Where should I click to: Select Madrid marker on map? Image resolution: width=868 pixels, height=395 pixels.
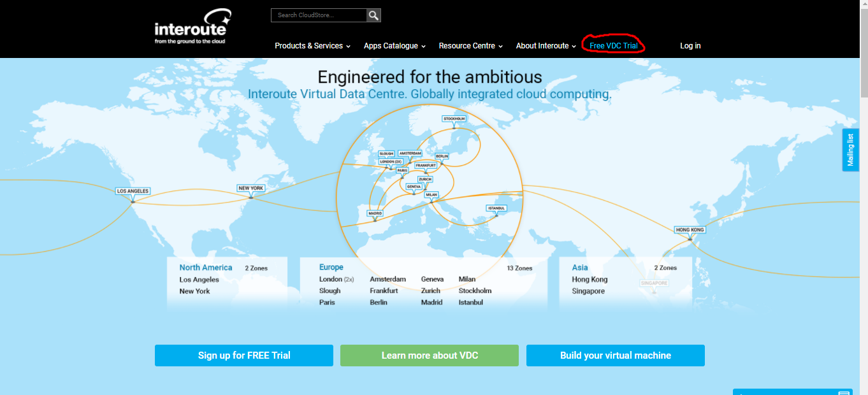(375, 213)
